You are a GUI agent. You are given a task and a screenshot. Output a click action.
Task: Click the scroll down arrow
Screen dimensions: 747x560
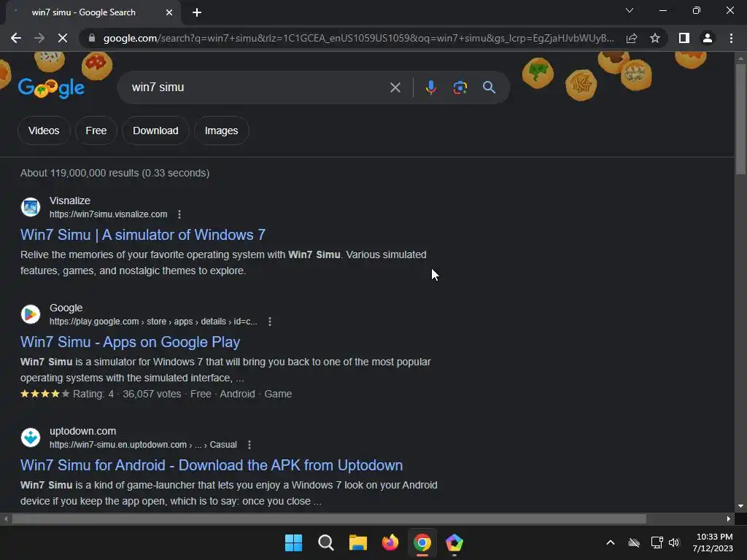click(x=740, y=506)
